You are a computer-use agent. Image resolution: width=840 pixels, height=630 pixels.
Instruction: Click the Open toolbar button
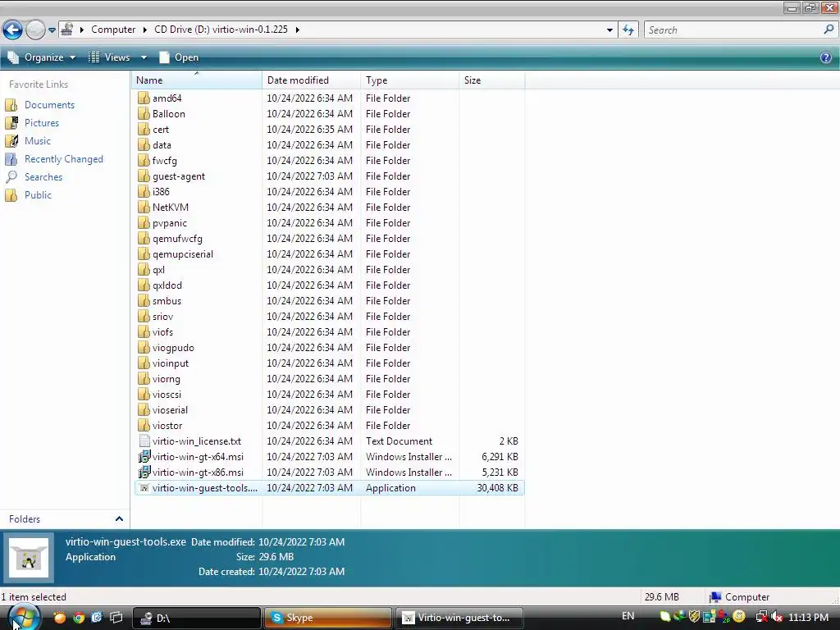tap(179, 57)
